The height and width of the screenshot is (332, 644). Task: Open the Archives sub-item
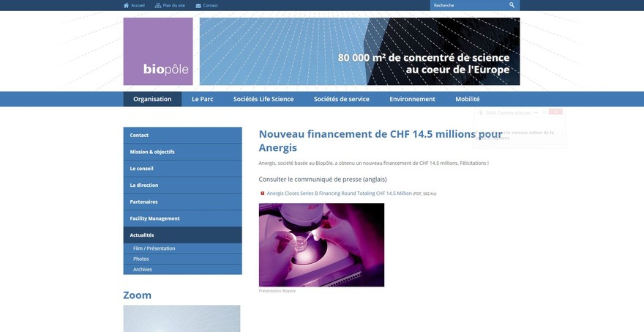point(183,270)
